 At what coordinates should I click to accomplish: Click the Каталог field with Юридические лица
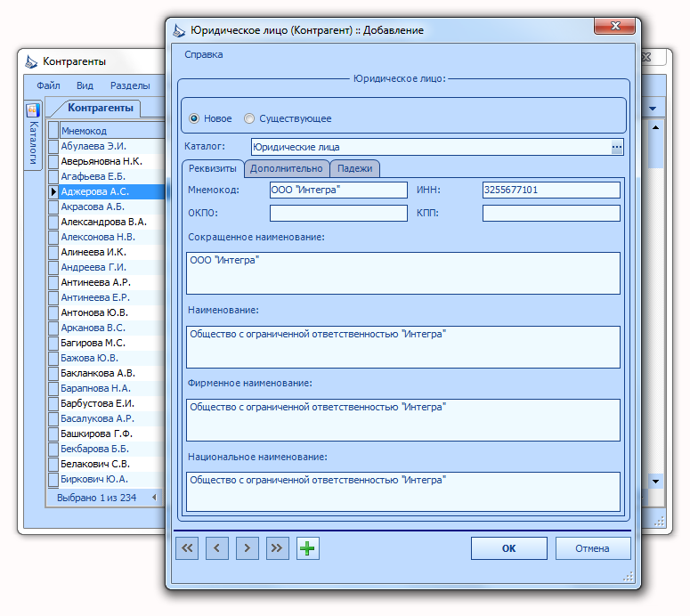[x=431, y=147]
